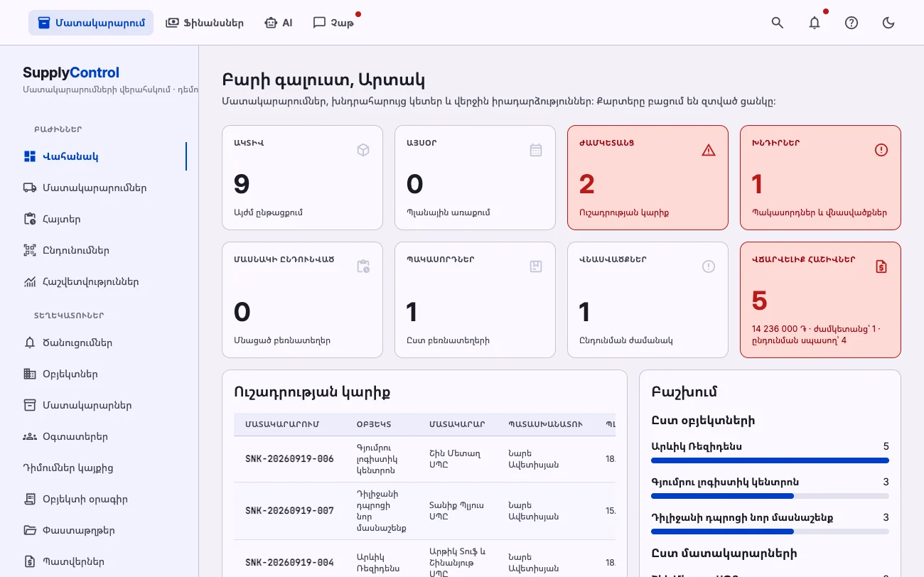Screen dimensions: 924x577
Task: Open the AI tab
Action: click(x=278, y=23)
